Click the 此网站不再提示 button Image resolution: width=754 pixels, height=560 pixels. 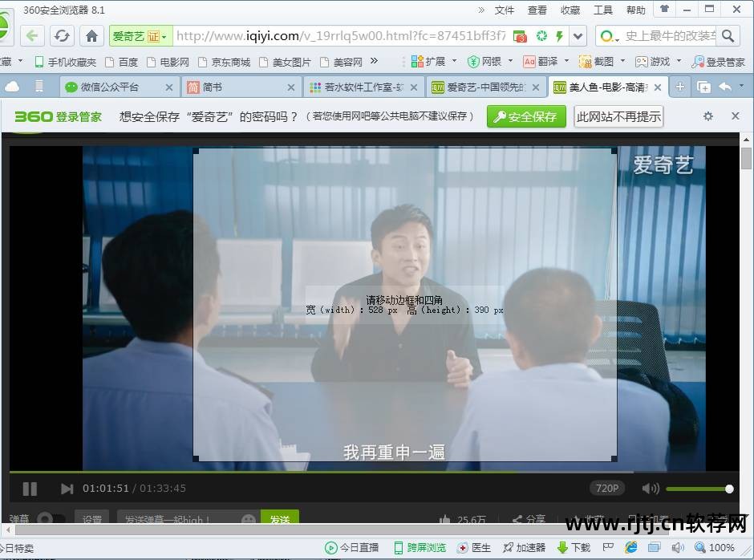tap(618, 116)
